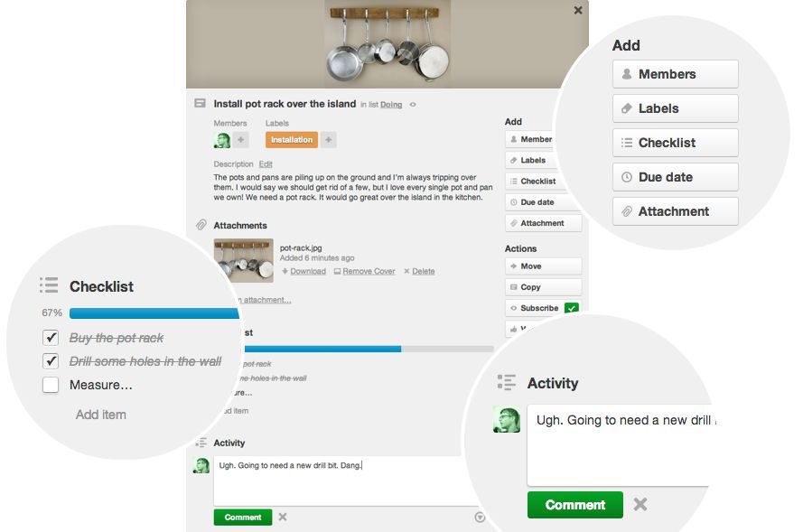Click the member avatar under Members
This screenshot has width=803, height=532.
(x=221, y=140)
